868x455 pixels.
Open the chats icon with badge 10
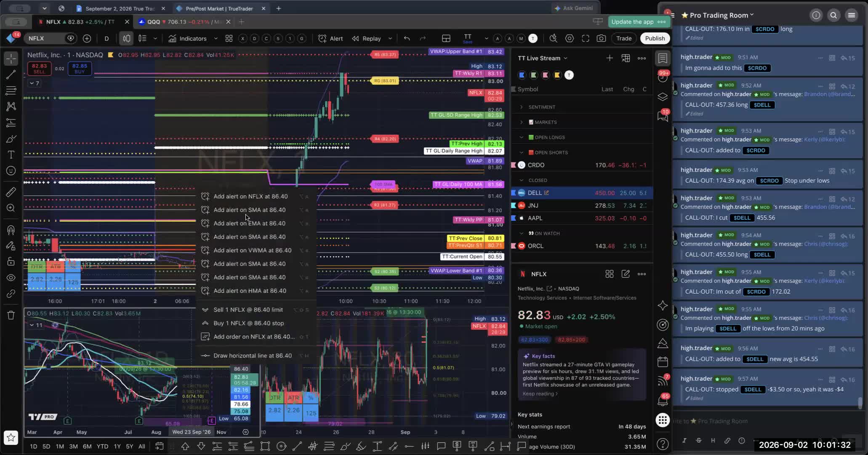[x=663, y=116]
